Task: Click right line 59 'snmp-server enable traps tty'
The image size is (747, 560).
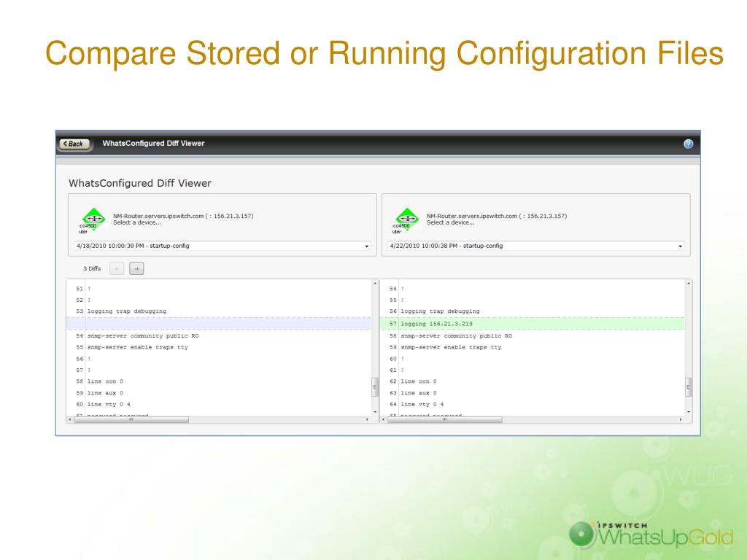Action: pos(451,348)
